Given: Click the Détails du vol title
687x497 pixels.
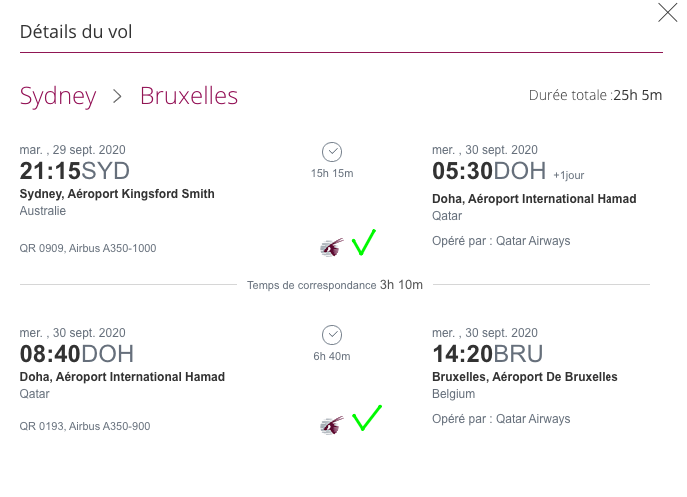Looking at the screenshot, I should tap(76, 32).
